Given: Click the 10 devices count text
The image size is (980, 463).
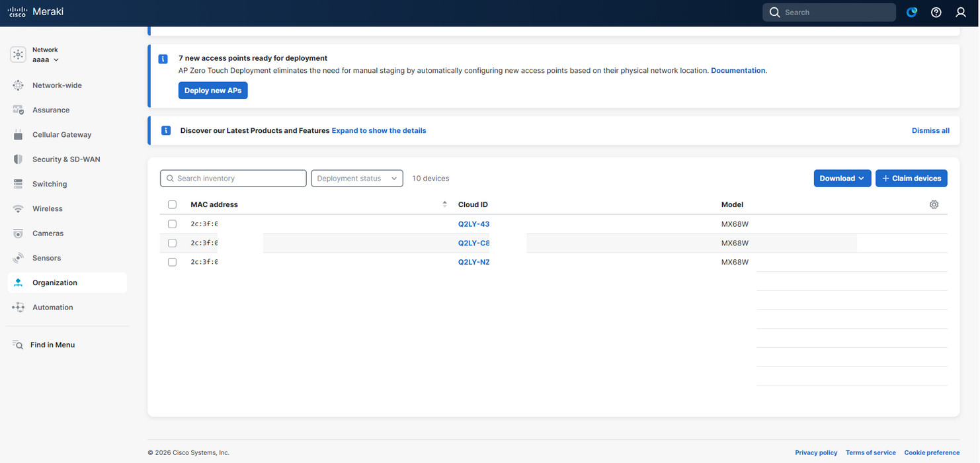Looking at the screenshot, I should (430, 179).
